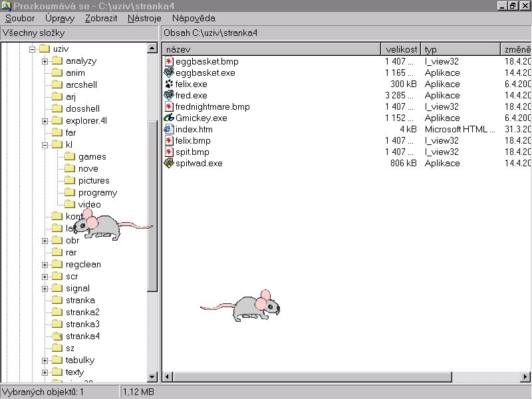
Task: Select the eggbasket.bmp image icon
Action: pos(169,61)
